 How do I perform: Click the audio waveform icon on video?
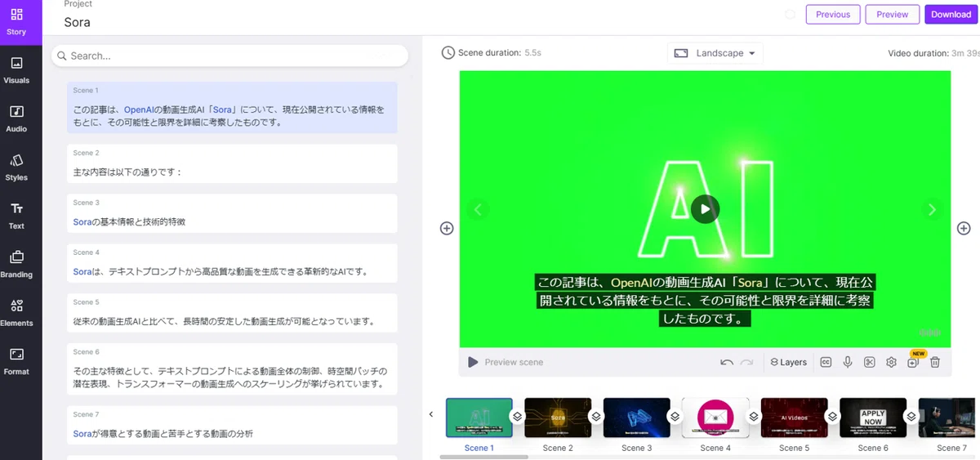pyautogui.click(x=930, y=333)
